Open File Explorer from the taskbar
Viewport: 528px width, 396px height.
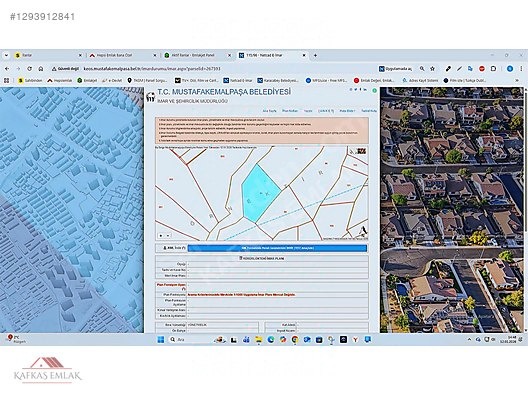point(258,340)
